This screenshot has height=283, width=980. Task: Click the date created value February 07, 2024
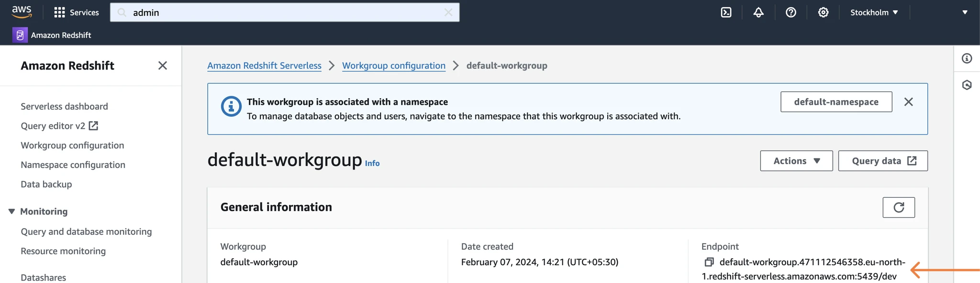[x=540, y=262]
